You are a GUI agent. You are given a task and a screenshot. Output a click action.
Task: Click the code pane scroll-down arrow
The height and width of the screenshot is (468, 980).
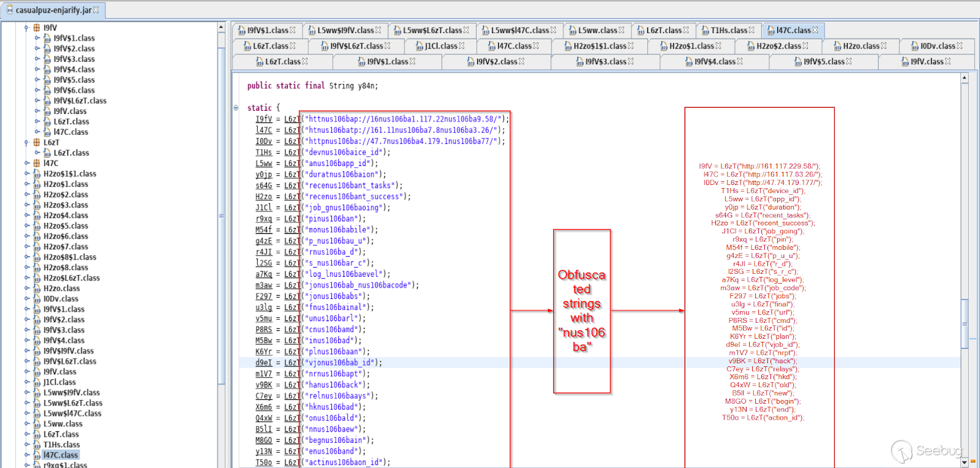pos(965,462)
